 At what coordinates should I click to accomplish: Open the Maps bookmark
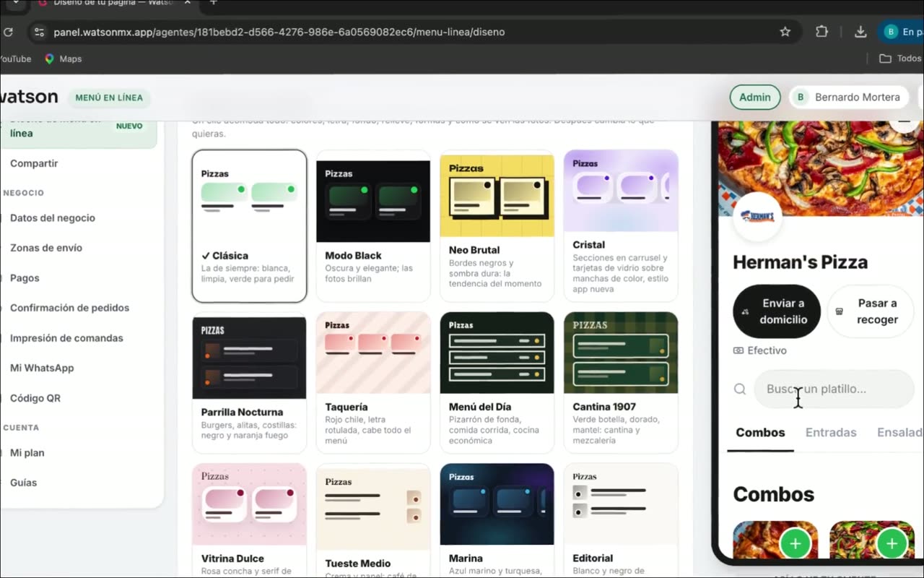tap(63, 59)
